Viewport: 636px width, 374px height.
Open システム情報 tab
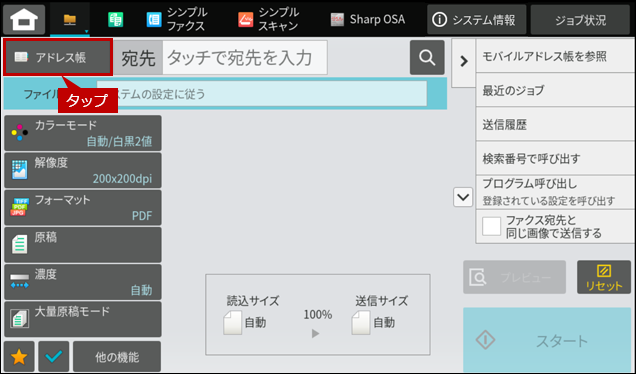click(x=477, y=19)
